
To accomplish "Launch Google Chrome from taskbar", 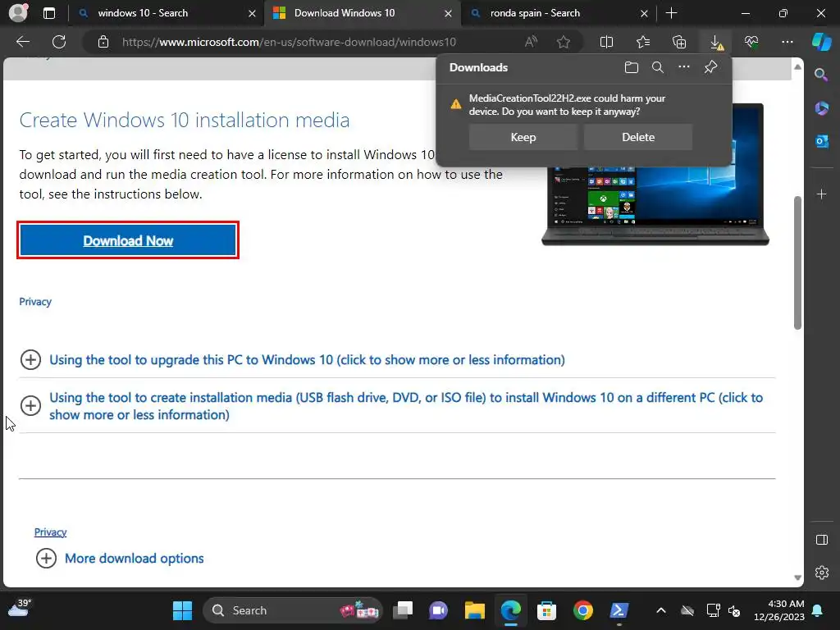I will 583,610.
